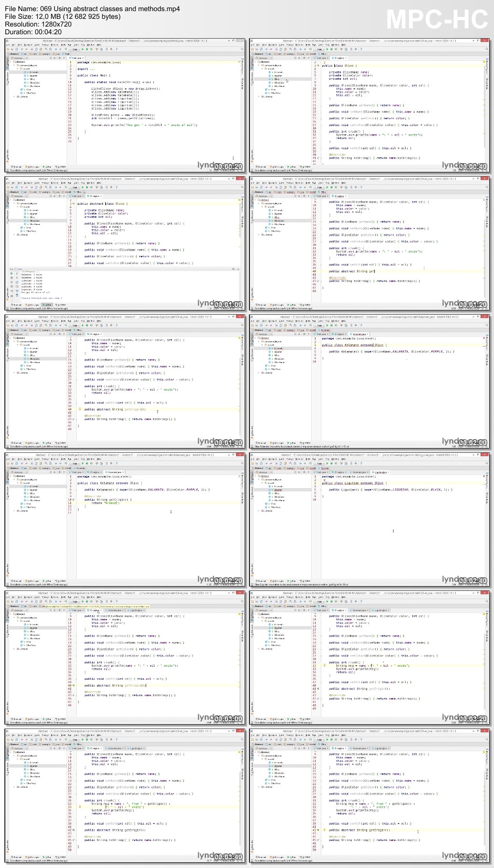This screenshot has height=868, width=494.
Task: Select the frame thumbnail stamped 00:01:20
Action: 370,243
